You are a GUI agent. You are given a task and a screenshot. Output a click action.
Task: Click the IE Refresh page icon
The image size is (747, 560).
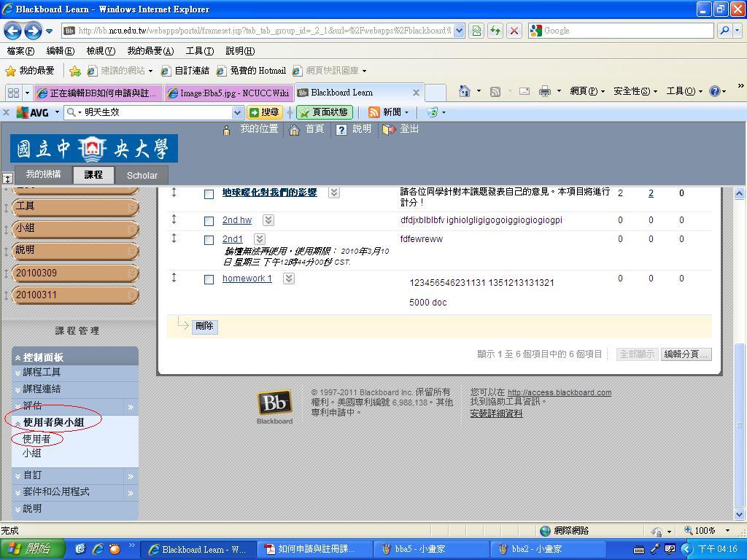(495, 31)
